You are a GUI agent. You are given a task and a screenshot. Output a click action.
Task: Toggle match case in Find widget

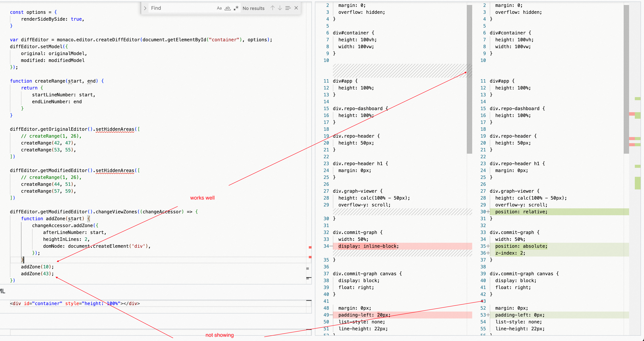pos(219,8)
